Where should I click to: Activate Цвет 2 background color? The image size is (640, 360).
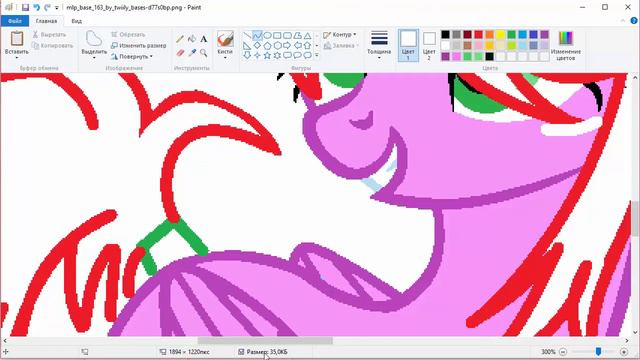[x=429, y=45]
